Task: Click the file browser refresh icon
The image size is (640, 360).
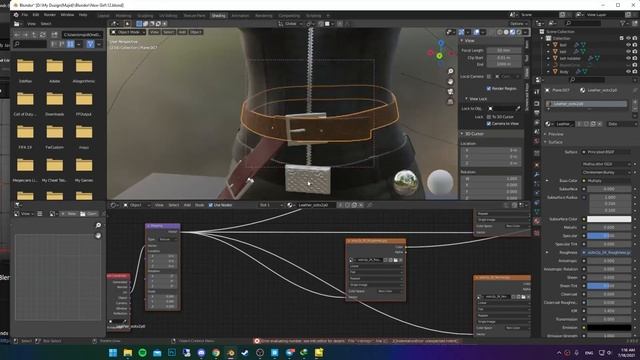Action: pyautogui.click(x=42, y=35)
